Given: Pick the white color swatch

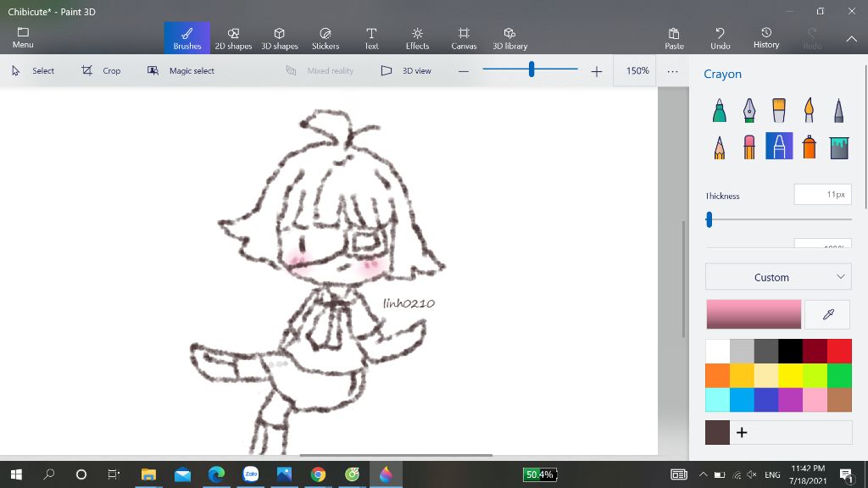Looking at the screenshot, I should 717,352.
